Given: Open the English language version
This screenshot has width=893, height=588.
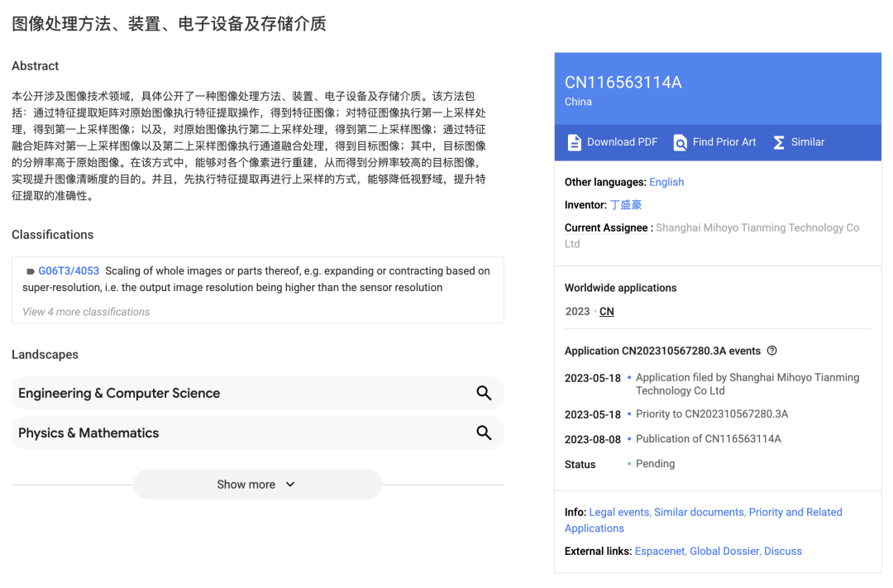Looking at the screenshot, I should [666, 182].
